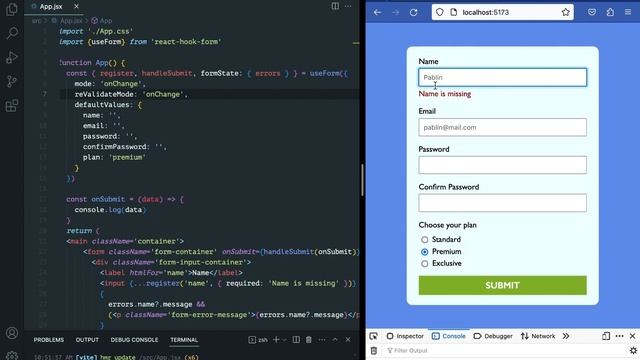This screenshot has width=640, height=360.
Task: Click the localhost:5173 address bar
Action: click(503, 12)
